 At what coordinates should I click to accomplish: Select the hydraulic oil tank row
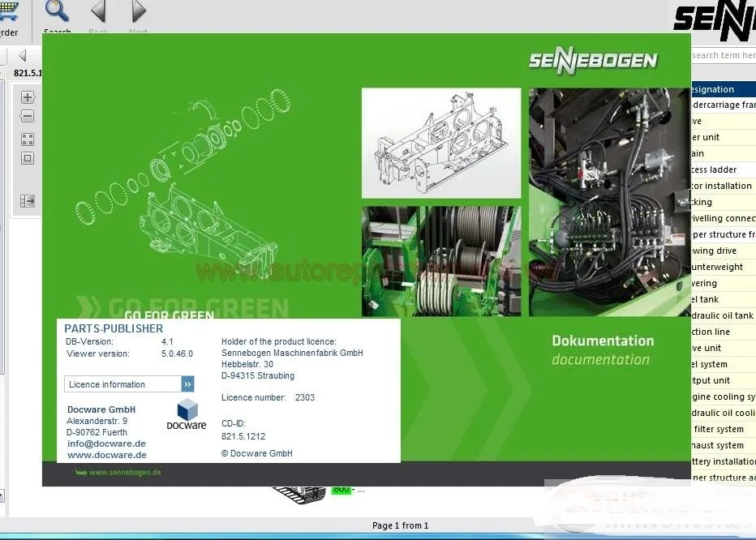tap(724, 315)
